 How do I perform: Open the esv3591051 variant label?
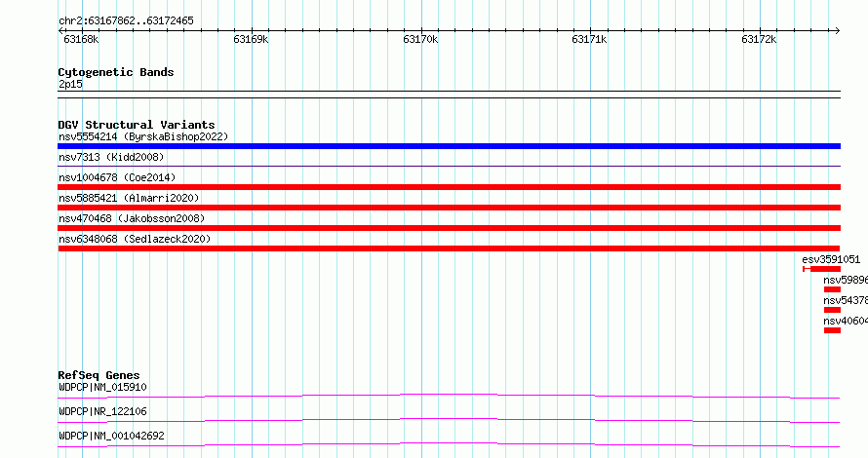point(831,259)
